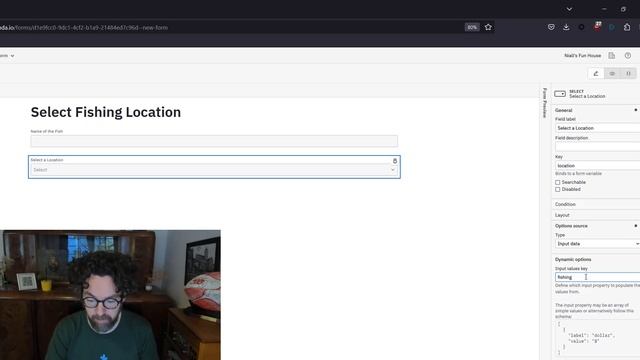
Task: Enable the Searchable checkbox
Action: coord(558,182)
